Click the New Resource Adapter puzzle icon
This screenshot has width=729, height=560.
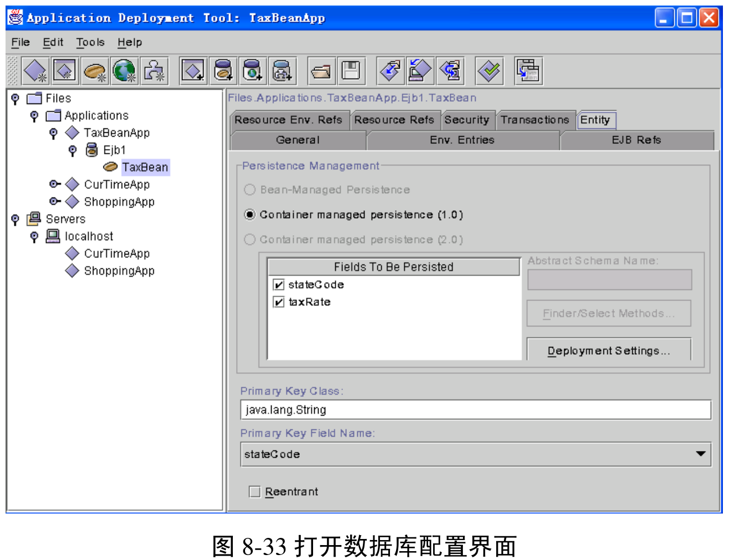pos(154,71)
